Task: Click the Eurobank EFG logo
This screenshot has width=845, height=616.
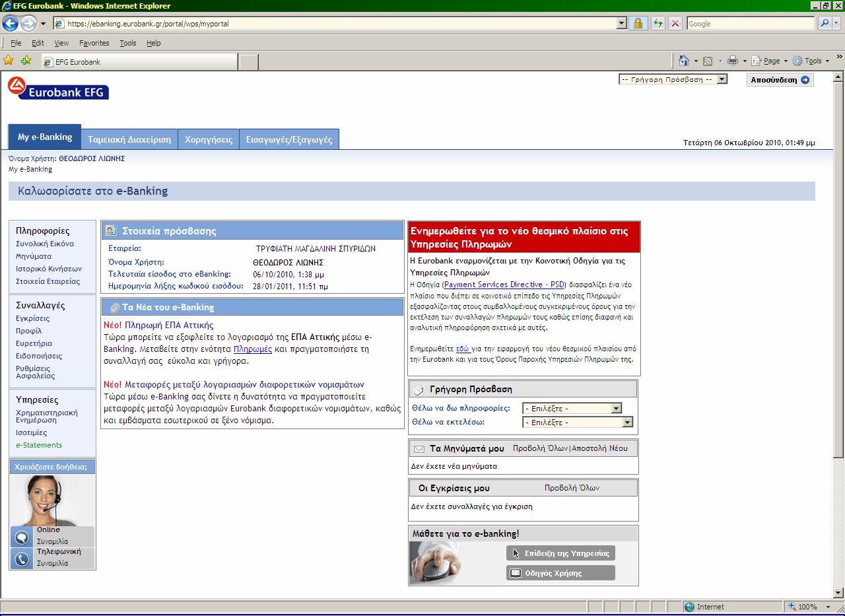Action: (x=58, y=88)
